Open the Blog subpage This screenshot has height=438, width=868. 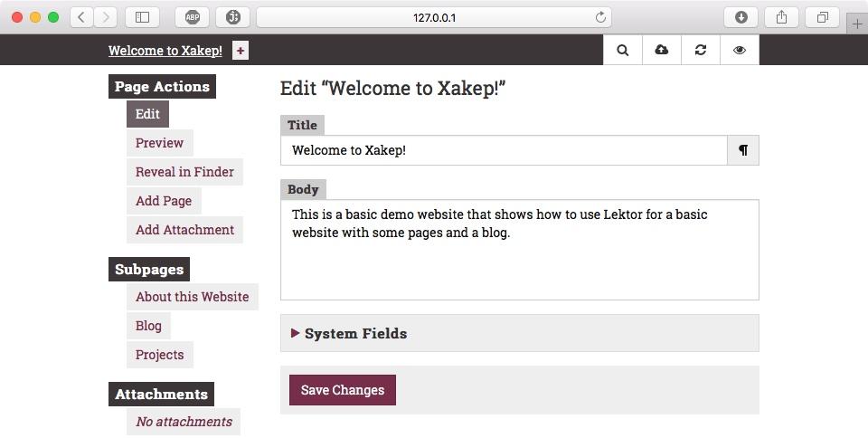(148, 326)
